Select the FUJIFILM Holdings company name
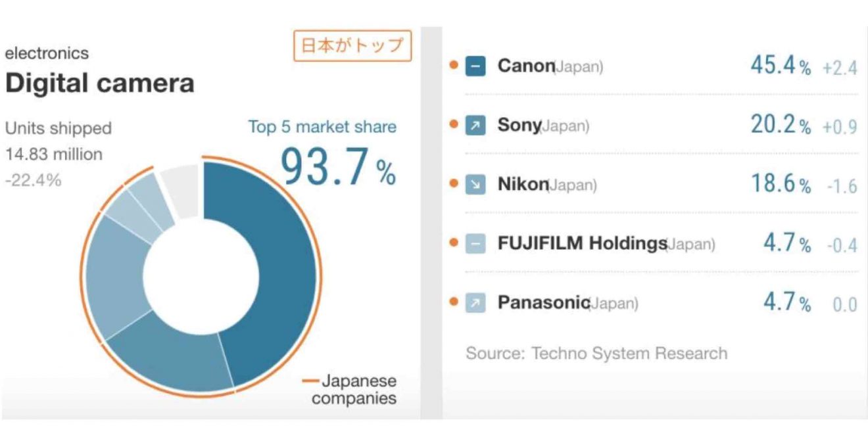 tap(583, 243)
